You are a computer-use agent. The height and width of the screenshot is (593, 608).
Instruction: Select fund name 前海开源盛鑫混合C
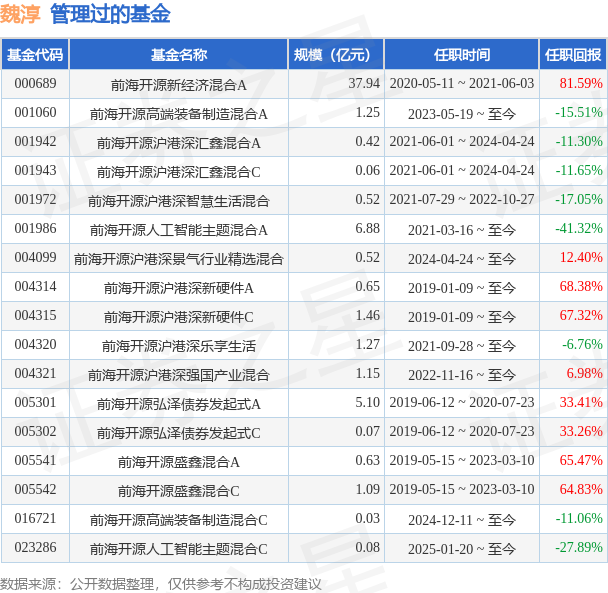click(179, 491)
